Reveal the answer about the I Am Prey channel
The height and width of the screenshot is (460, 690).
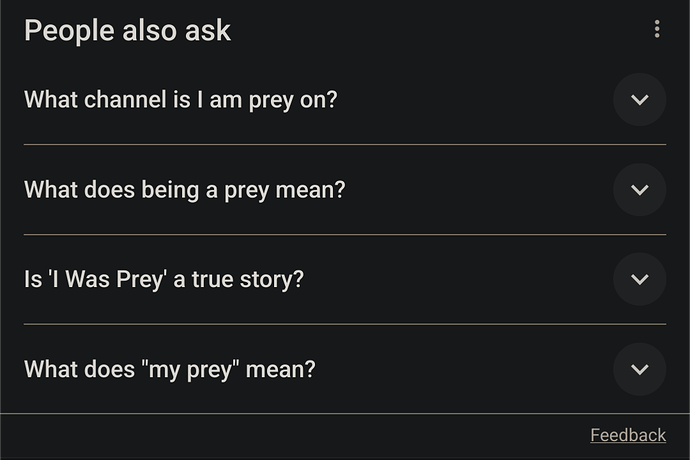181,100
